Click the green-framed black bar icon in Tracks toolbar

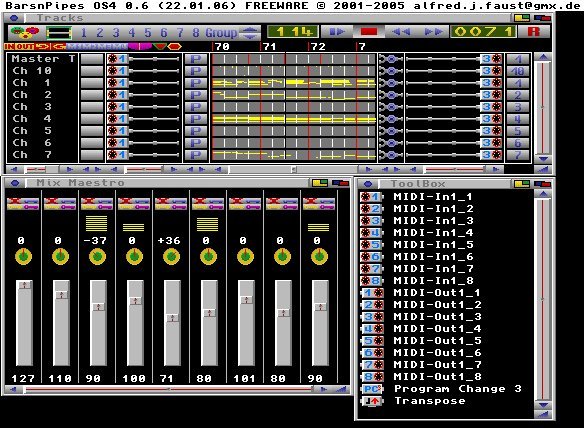pos(59,33)
